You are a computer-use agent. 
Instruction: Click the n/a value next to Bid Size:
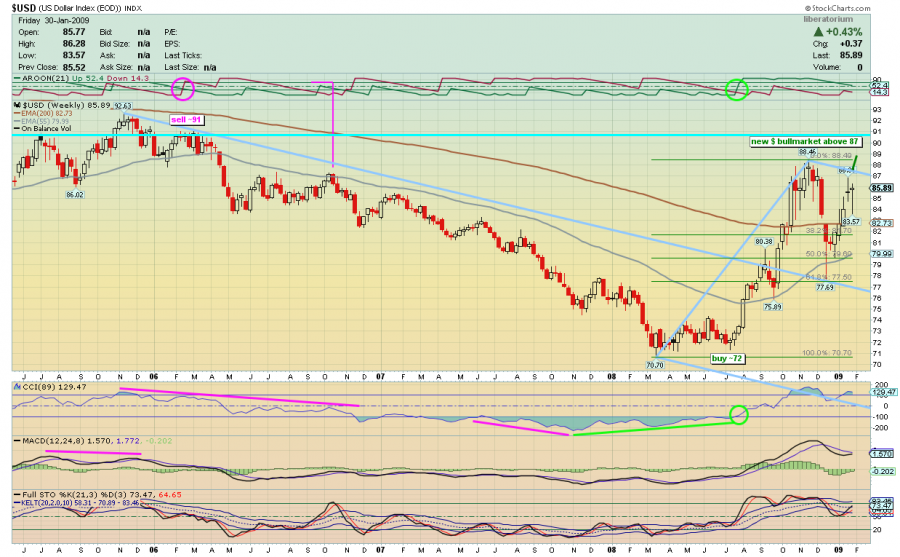click(x=143, y=44)
